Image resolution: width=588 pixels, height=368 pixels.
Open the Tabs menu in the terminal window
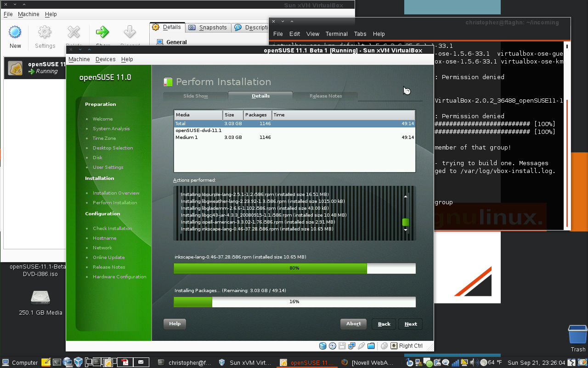pyautogui.click(x=360, y=34)
